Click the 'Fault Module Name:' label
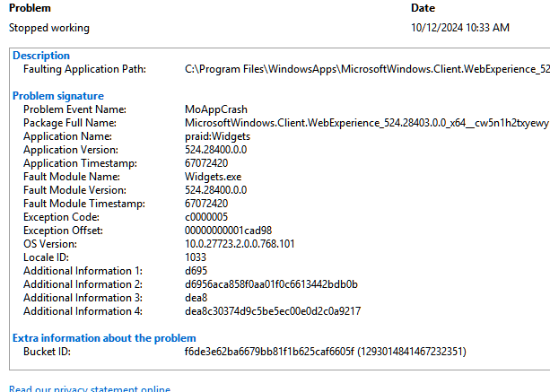The height and width of the screenshot is (392, 550). 72,177
